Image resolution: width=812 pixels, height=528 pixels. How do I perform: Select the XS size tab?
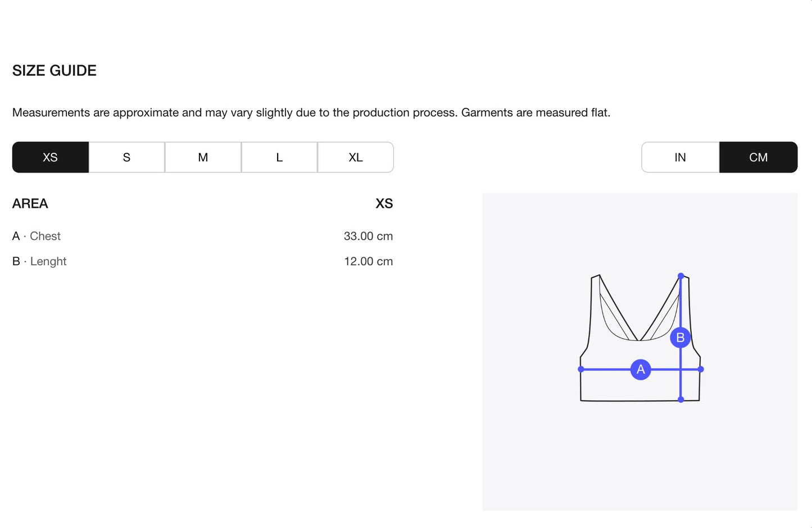pos(51,157)
